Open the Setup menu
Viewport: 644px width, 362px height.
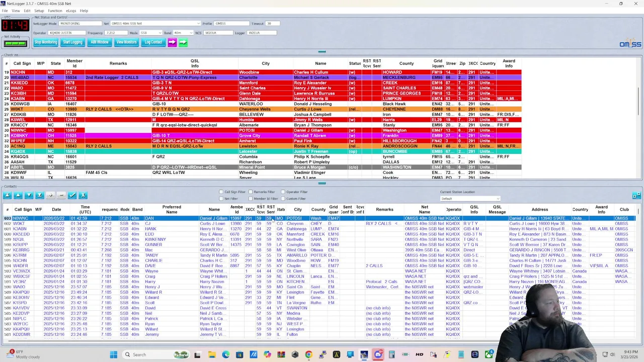tap(39, 11)
